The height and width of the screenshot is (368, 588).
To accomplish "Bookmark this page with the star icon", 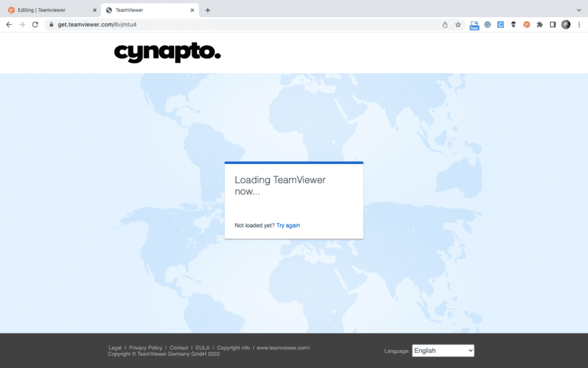I will (458, 25).
